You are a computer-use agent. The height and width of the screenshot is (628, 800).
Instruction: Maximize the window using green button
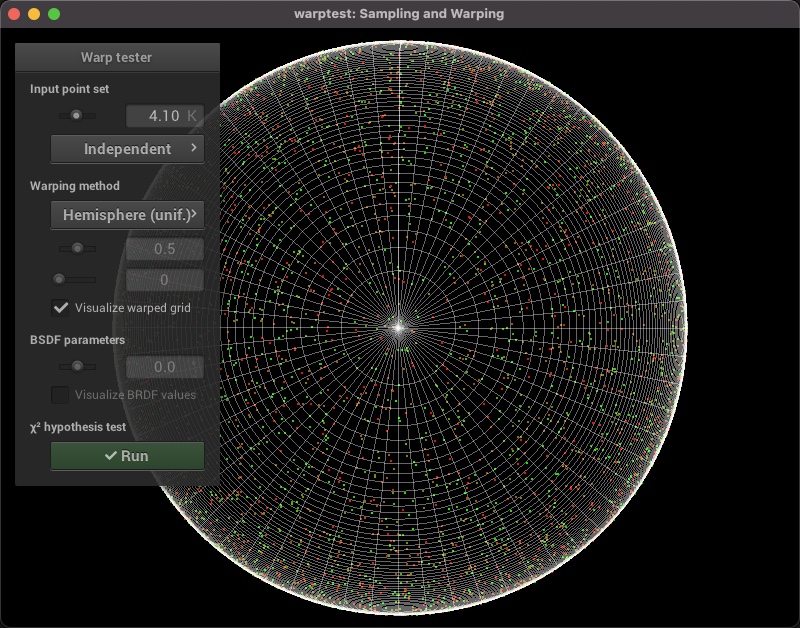coord(54,14)
